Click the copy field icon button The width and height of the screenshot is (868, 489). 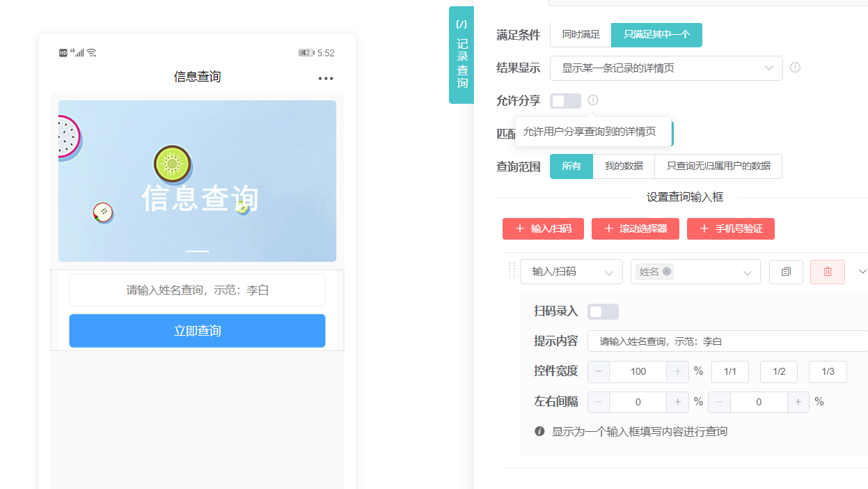[x=786, y=272]
